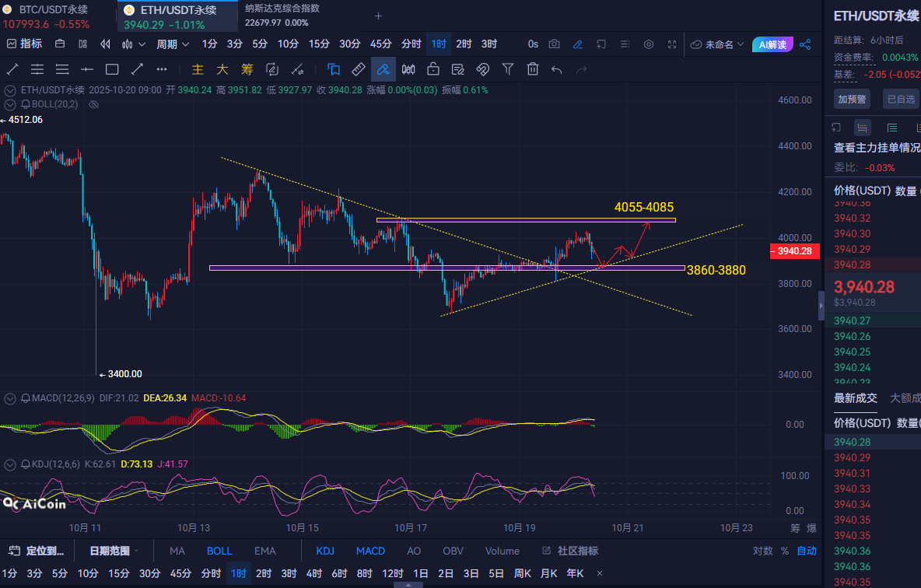Click the AI解读 button
Screen dimensions: 921x588
pyautogui.click(x=772, y=44)
